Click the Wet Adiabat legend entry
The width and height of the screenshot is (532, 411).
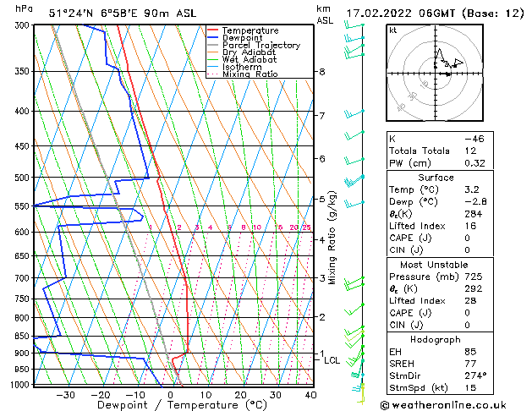click(250, 59)
